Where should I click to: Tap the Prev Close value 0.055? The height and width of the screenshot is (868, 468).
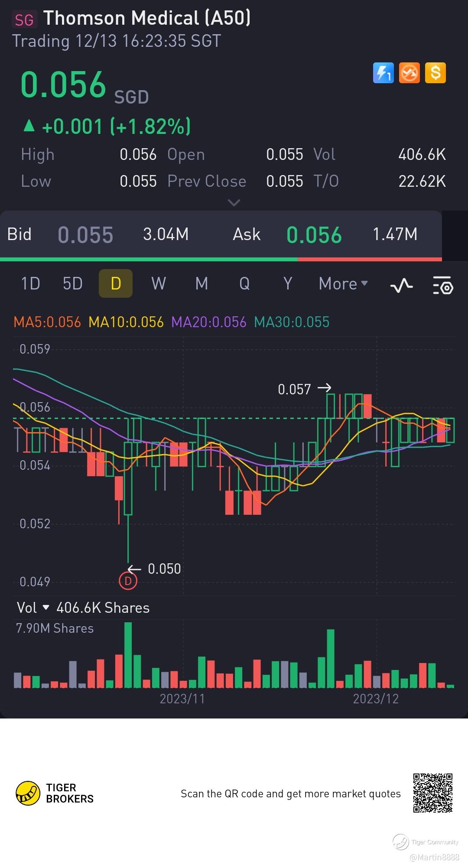tap(285, 181)
